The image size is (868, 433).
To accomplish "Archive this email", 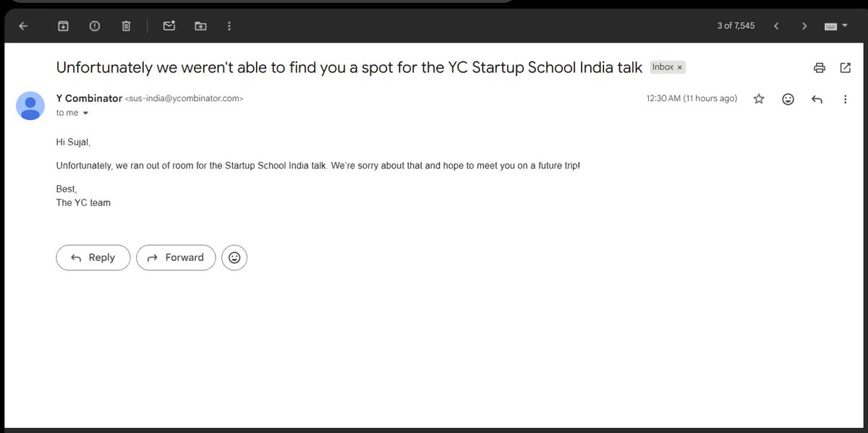I will pyautogui.click(x=63, y=26).
